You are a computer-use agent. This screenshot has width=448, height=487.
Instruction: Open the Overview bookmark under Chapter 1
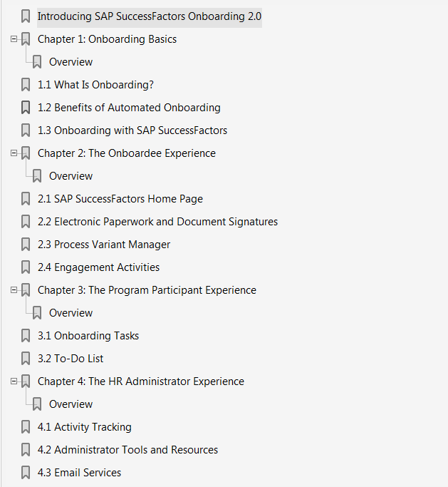point(71,62)
